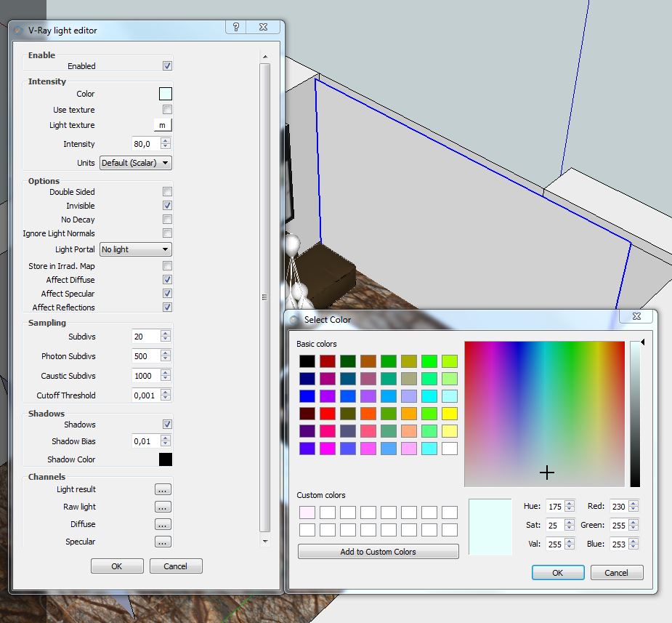Tick the Ignore Light Normals checkbox
Image resolution: width=672 pixels, height=623 pixels.
point(167,233)
